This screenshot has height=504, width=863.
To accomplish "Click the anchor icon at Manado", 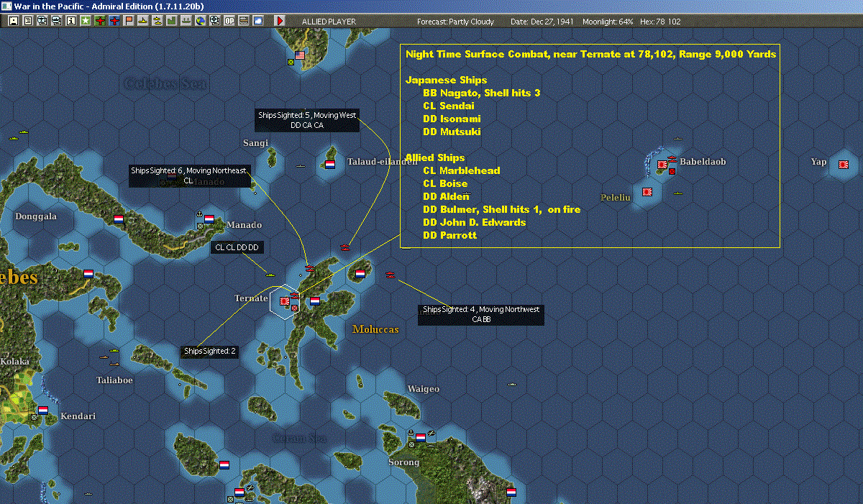I will tap(199, 214).
